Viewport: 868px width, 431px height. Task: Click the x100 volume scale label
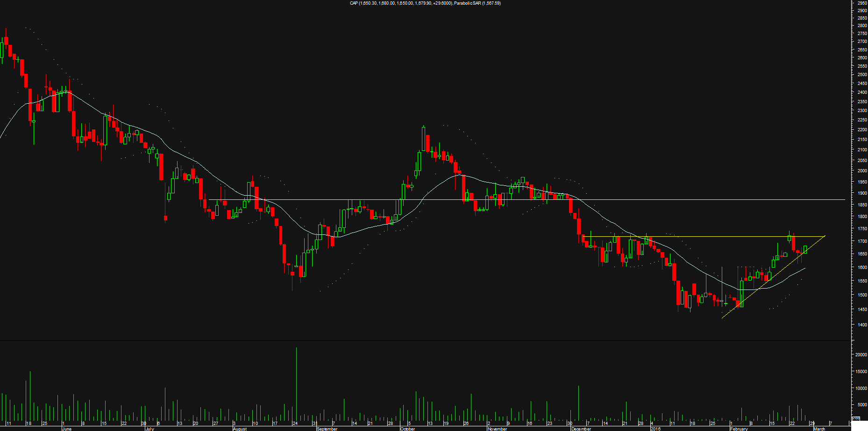click(x=856, y=418)
